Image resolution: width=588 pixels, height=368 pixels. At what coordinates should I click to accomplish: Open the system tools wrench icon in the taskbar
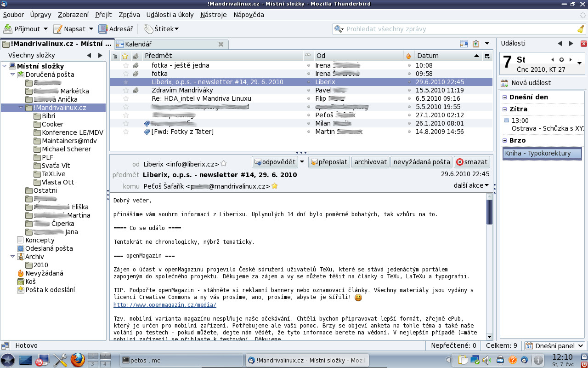[61, 360]
